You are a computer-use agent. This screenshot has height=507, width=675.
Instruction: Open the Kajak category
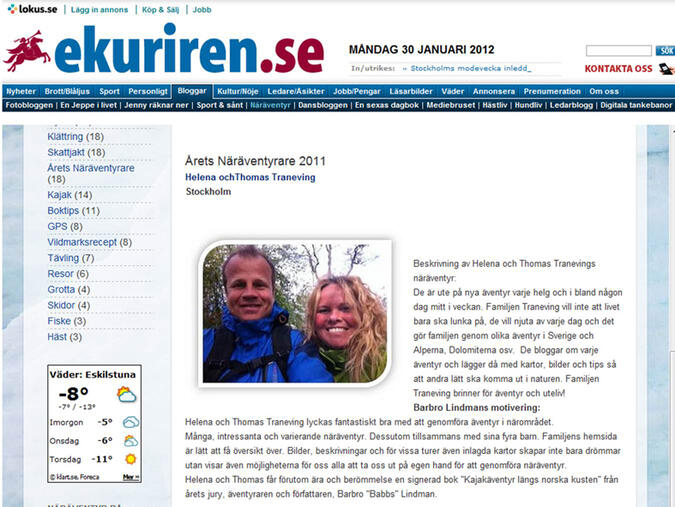point(59,195)
